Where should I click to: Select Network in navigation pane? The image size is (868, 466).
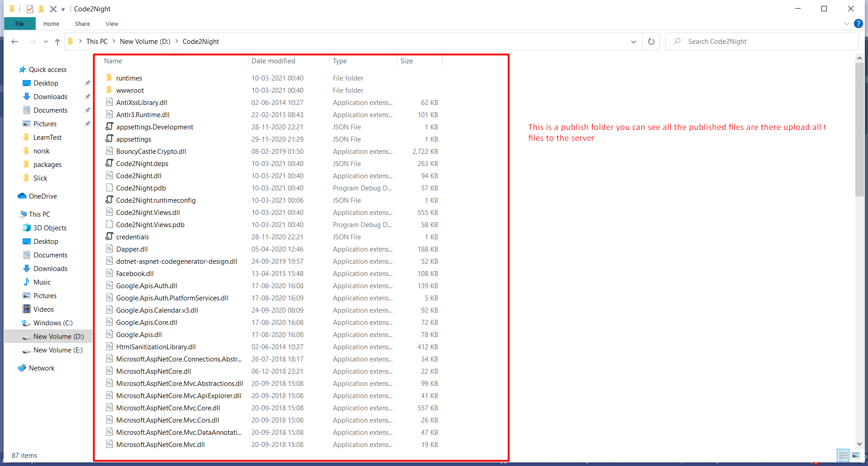[42, 368]
